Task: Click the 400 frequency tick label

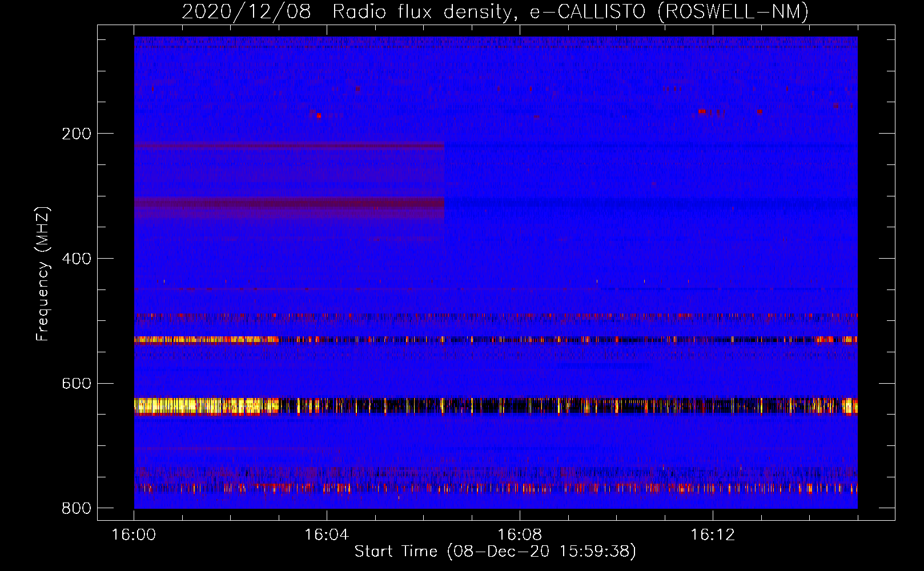Action: click(x=77, y=259)
